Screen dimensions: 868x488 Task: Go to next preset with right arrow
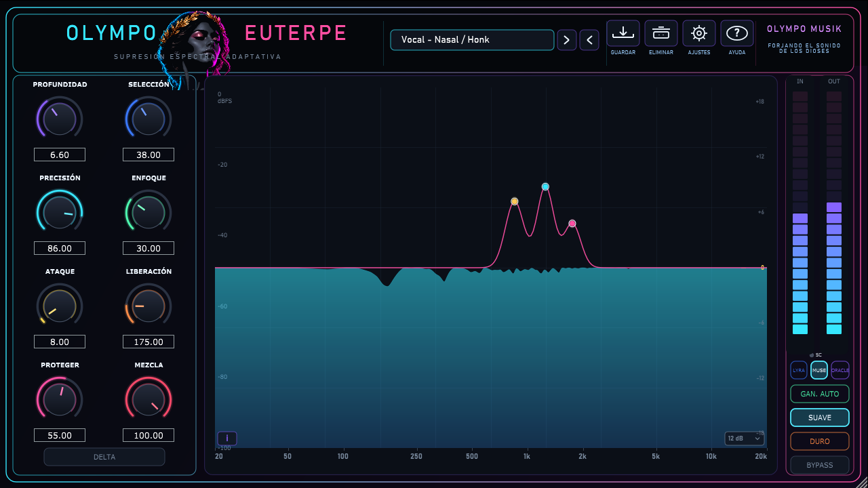(x=567, y=40)
